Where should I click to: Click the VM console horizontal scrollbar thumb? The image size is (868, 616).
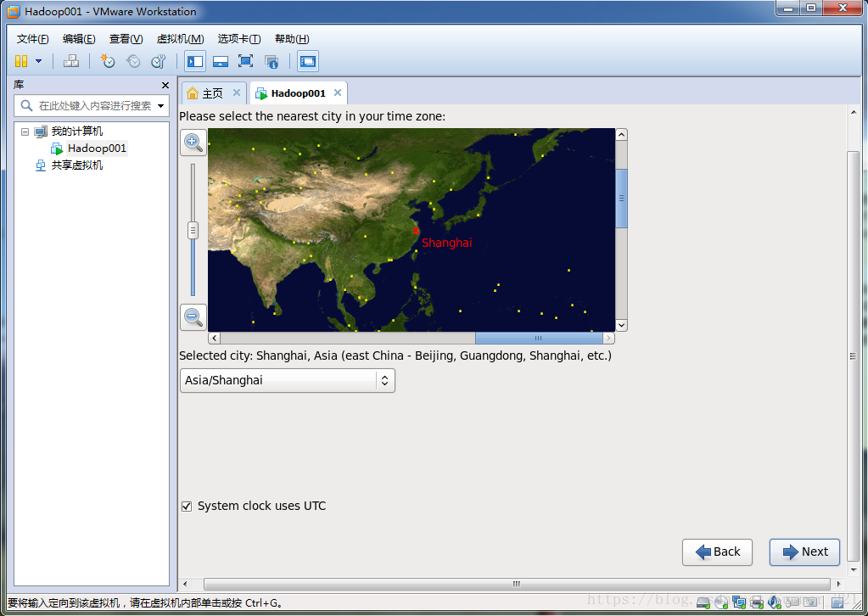517,584
